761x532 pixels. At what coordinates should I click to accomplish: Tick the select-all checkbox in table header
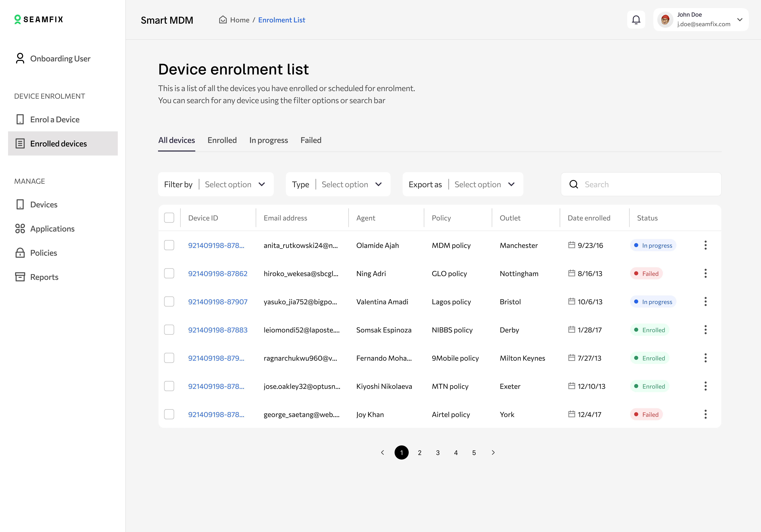tap(169, 218)
